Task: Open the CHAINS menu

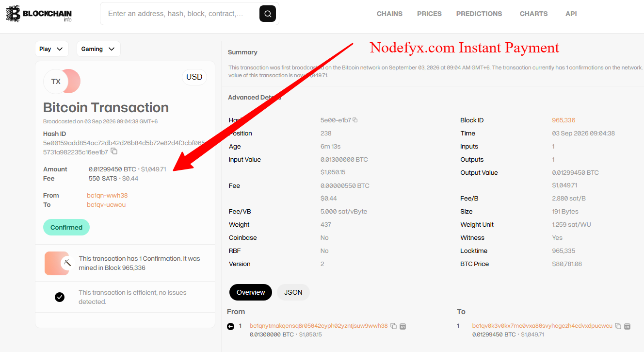Action: click(x=389, y=14)
